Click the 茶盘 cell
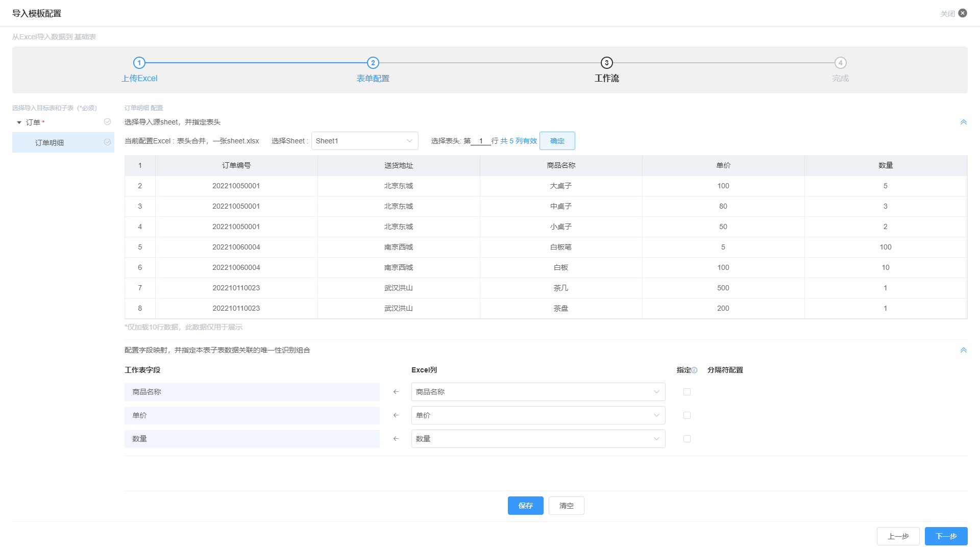Viewport: 980px width, 551px height. click(x=561, y=308)
